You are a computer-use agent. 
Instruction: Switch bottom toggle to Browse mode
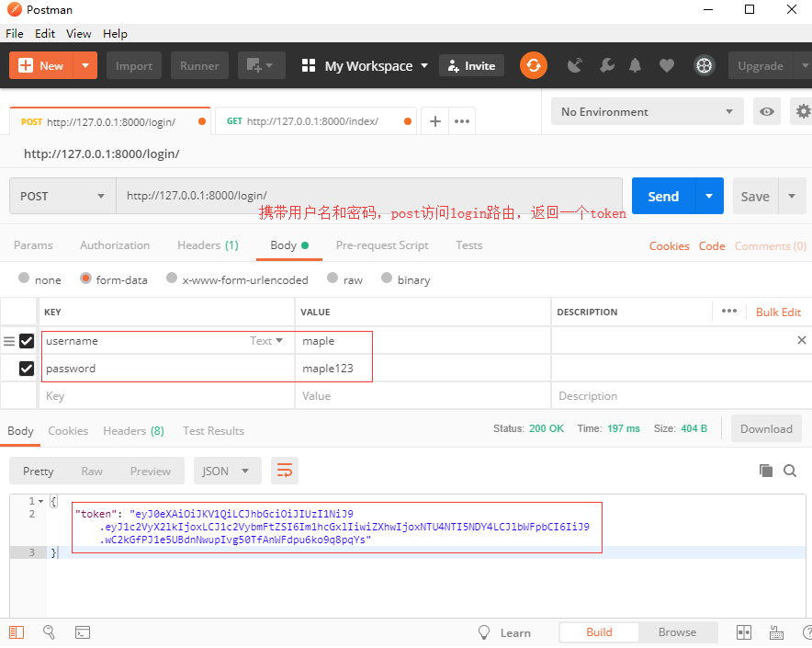[677, 632]
